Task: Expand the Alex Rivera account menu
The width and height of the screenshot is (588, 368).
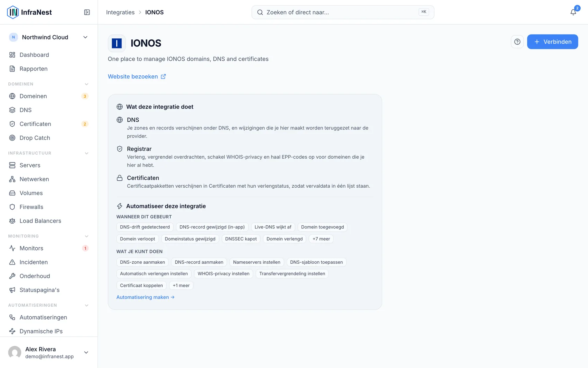Action: tap(86, 352)
